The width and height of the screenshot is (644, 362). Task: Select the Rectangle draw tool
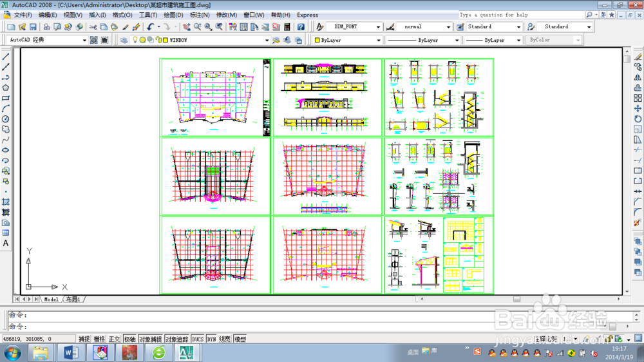pos(6,98)
